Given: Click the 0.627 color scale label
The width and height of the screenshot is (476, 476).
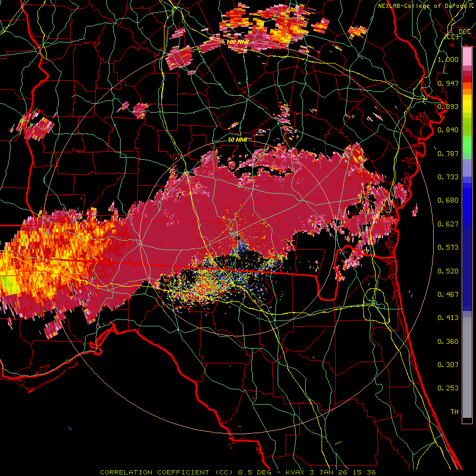Looking at the screenshot, I should (448, 224).
